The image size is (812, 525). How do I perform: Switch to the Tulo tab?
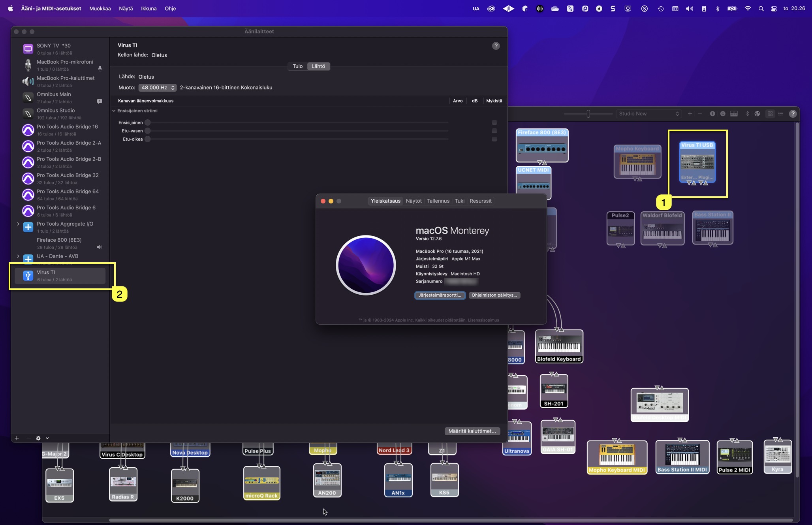coord(297,66)
